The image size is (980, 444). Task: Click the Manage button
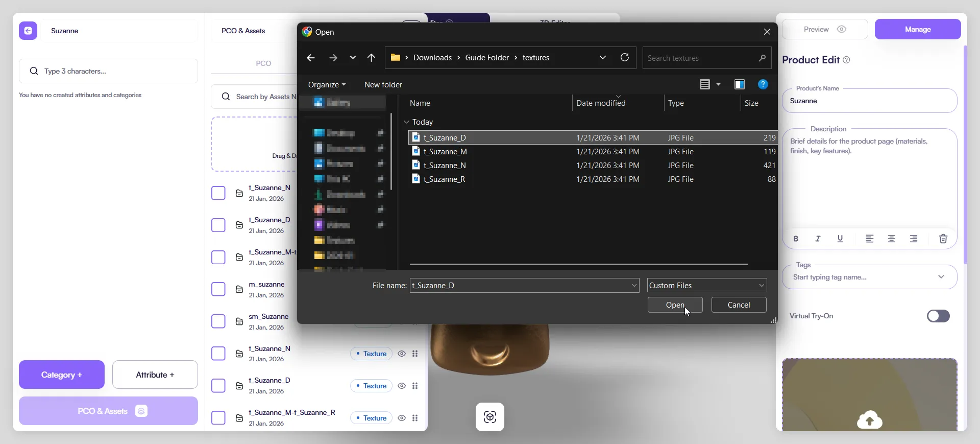point(917,29)
